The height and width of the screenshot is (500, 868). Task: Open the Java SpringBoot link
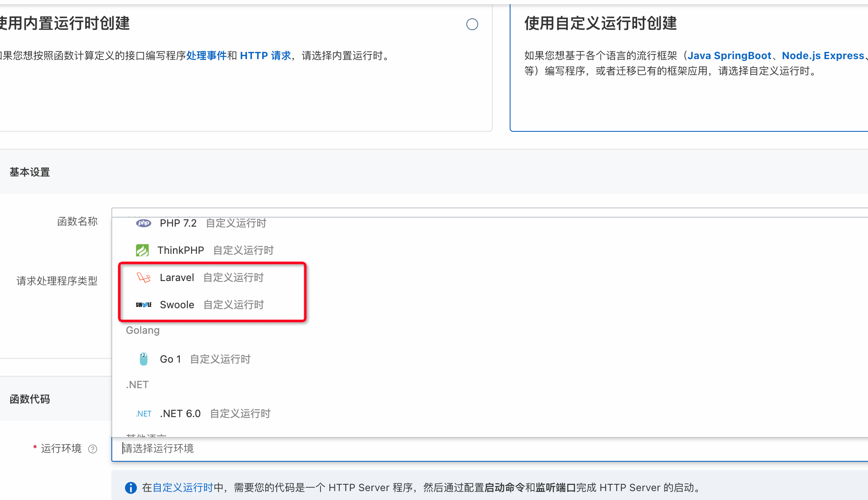729,56
